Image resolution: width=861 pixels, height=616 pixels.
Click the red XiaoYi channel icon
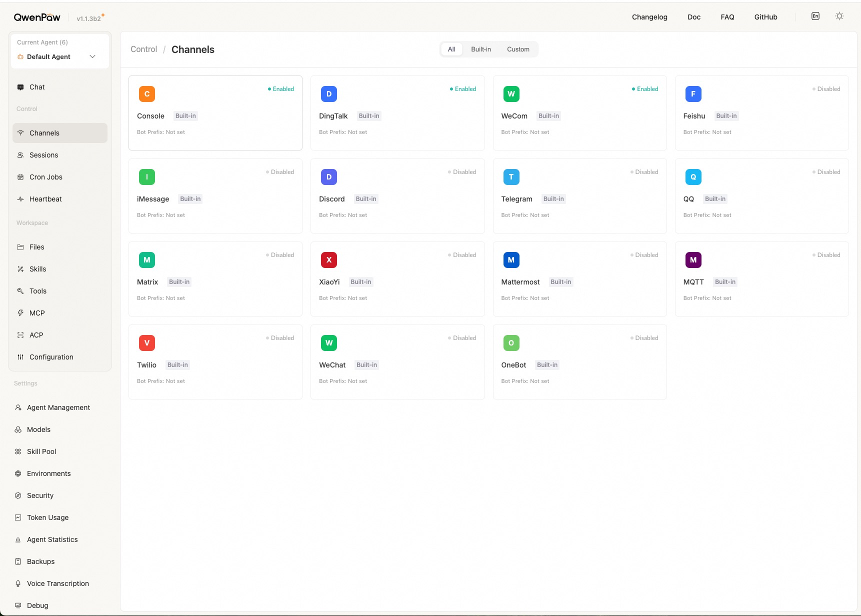pyautogui.click(x=329, y=260)
